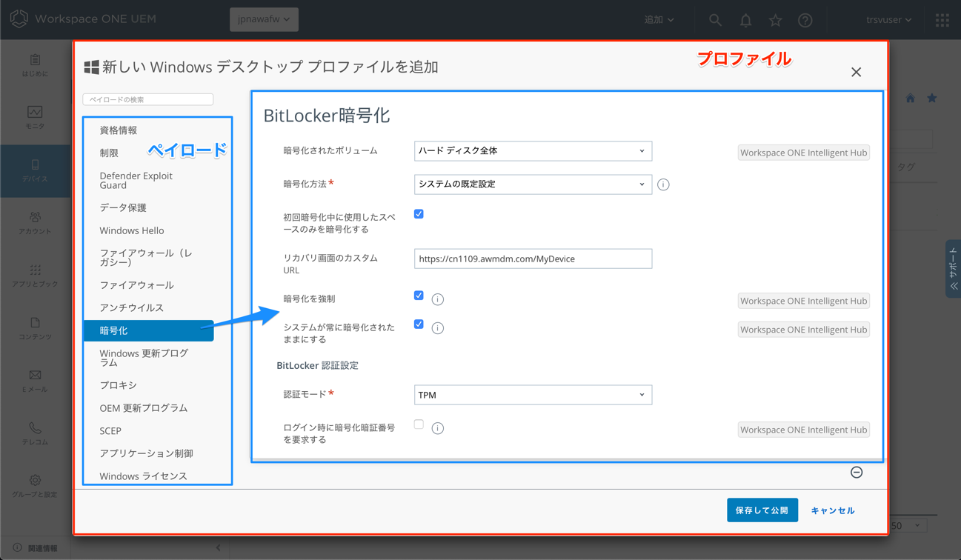Open 認証モード TPM dropdown
This screenshot has height=560, width=961.
(533, 395)
